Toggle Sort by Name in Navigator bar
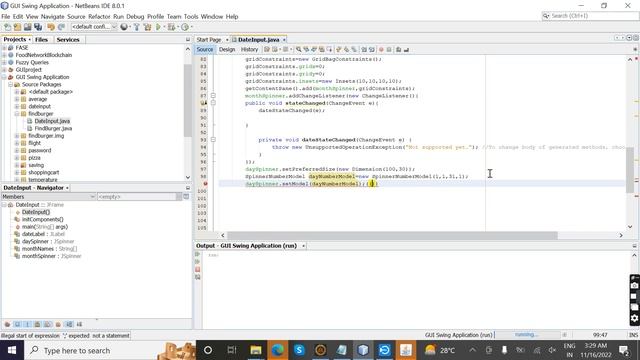The image size is (640, 360). 69,324
